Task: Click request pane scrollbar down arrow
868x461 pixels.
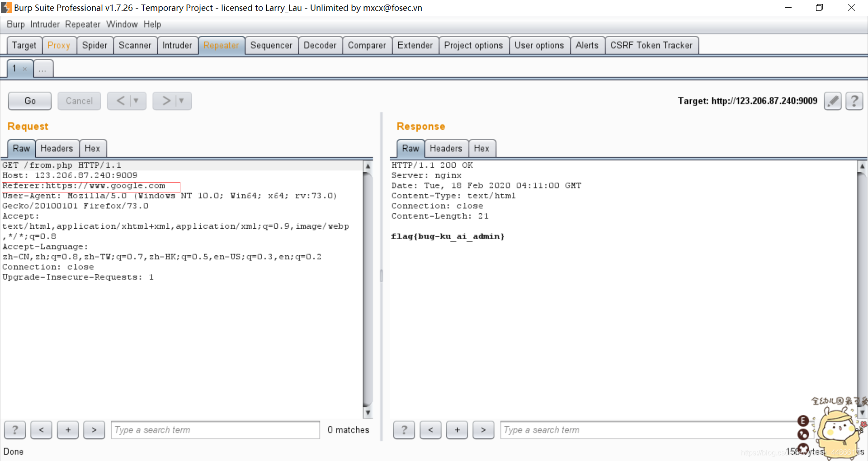Action: (368, 413)
